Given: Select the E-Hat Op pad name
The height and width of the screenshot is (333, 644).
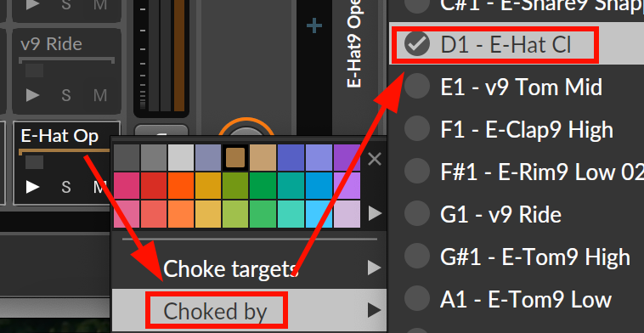Looking at the screenshot, I should [59, 136].
